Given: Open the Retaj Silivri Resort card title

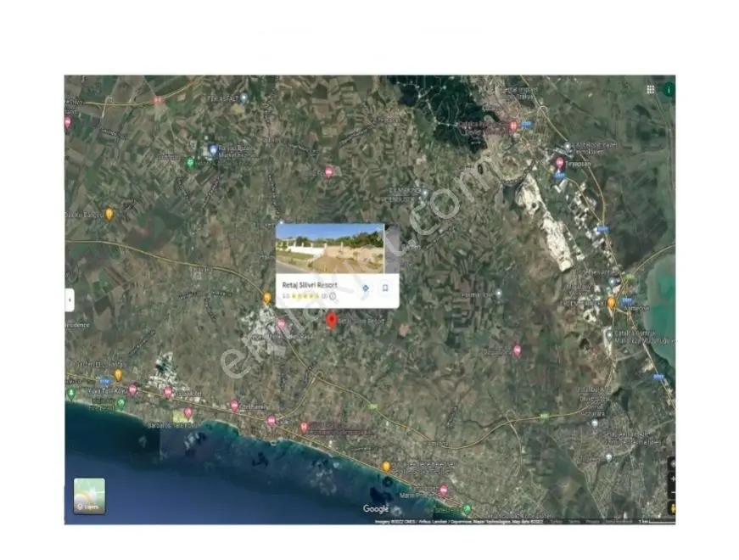Looking at the screenshot, I should [310, 285].
